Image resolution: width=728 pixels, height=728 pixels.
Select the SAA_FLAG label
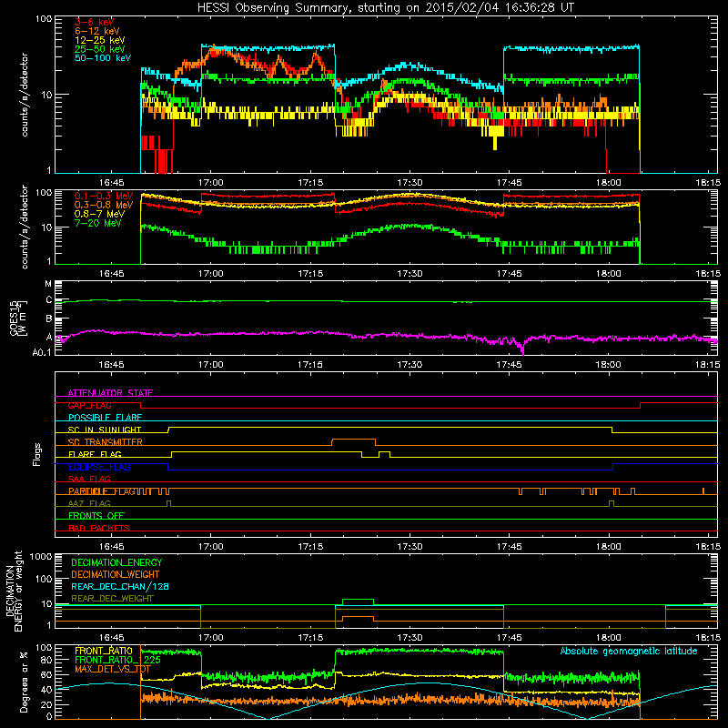(89, 479)
